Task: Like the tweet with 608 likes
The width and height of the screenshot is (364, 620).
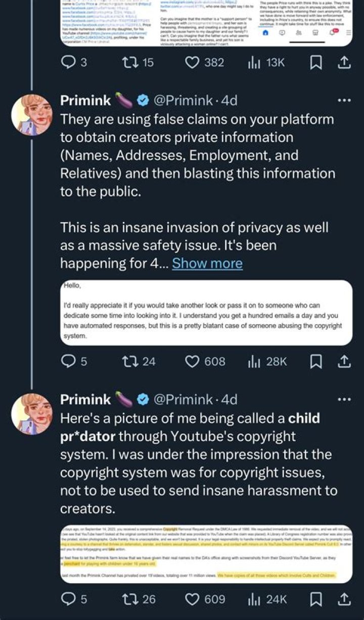Action: pyautogui.click(x=192, y=361)
